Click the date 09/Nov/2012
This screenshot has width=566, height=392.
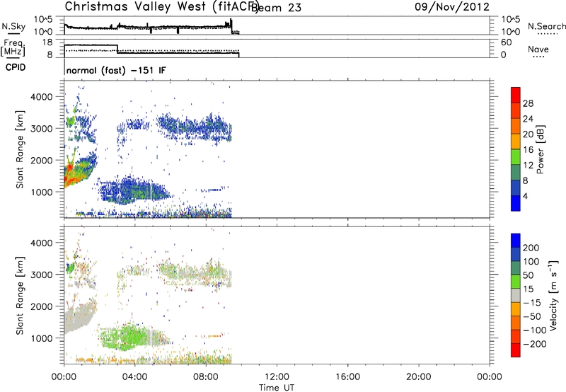pyautogui.click(x=452, y=7)
